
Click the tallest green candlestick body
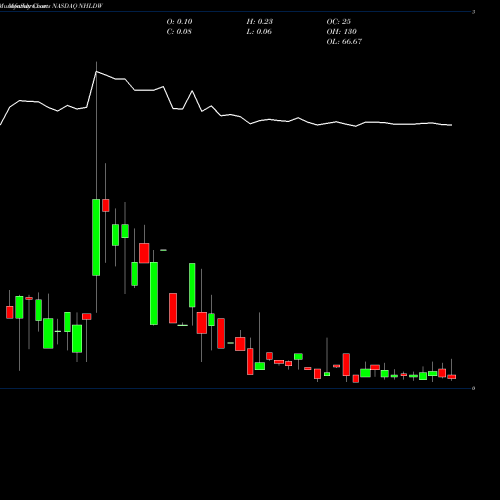96,237
